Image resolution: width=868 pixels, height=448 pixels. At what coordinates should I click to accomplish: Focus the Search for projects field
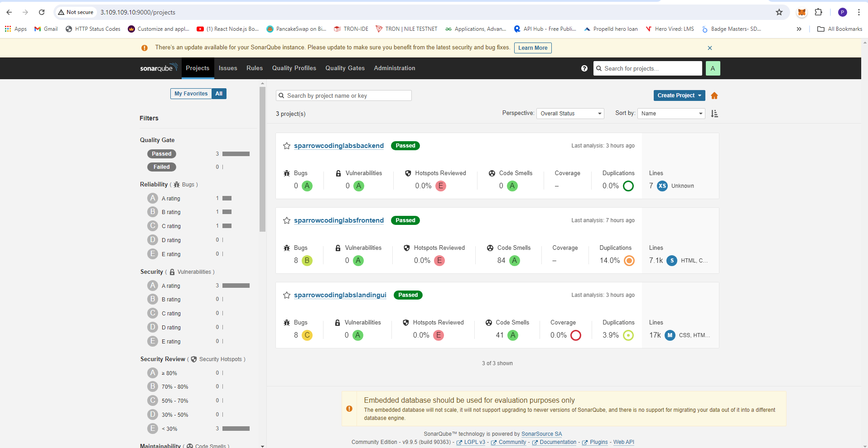pos(648,68)
